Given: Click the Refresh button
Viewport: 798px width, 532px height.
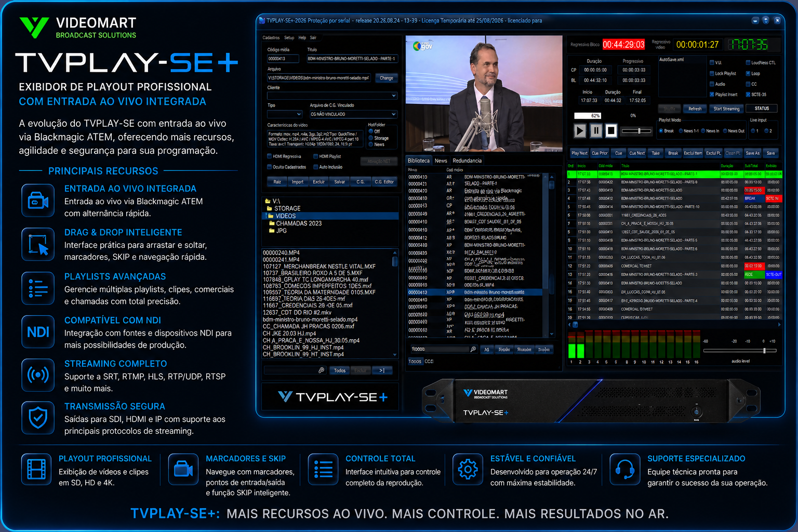Looking at the screenshot, I should [x=695, y=109].
